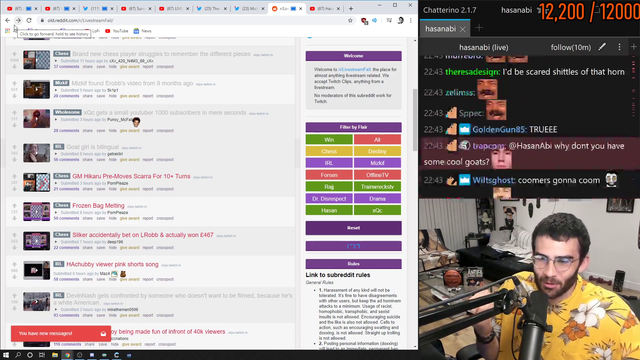Viewport: 640px width, 360px height.
Task: Upvote the Frozen Bag Melting post
Action: [14, 206]
